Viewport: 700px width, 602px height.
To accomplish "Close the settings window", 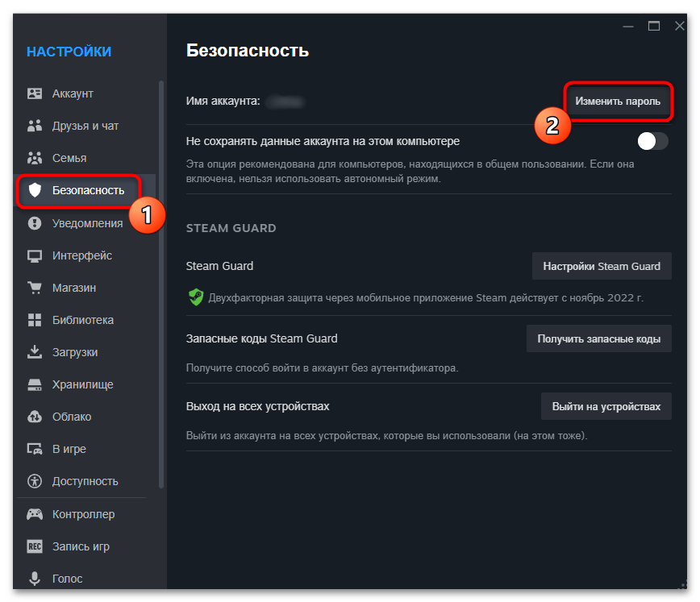I will point(680,26).
